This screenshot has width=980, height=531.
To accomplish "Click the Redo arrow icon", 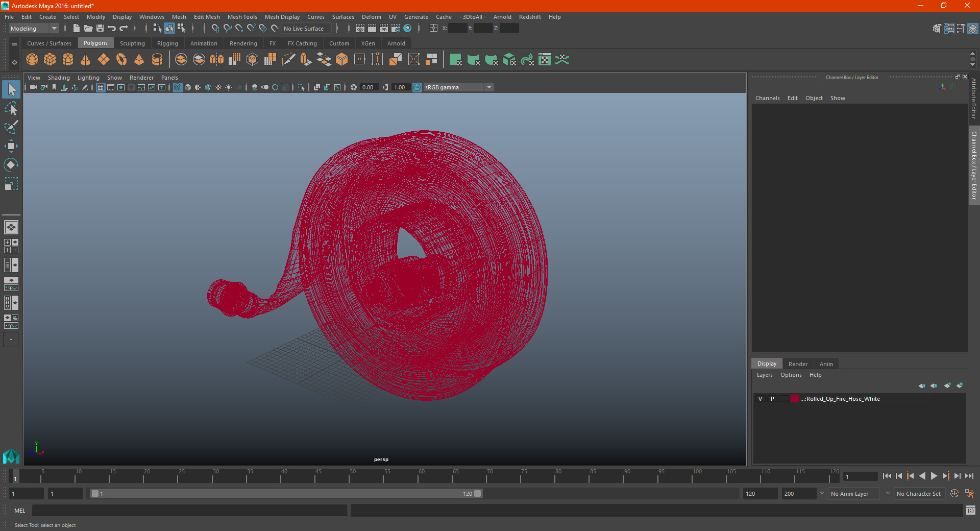I will (x=124, y=29).
